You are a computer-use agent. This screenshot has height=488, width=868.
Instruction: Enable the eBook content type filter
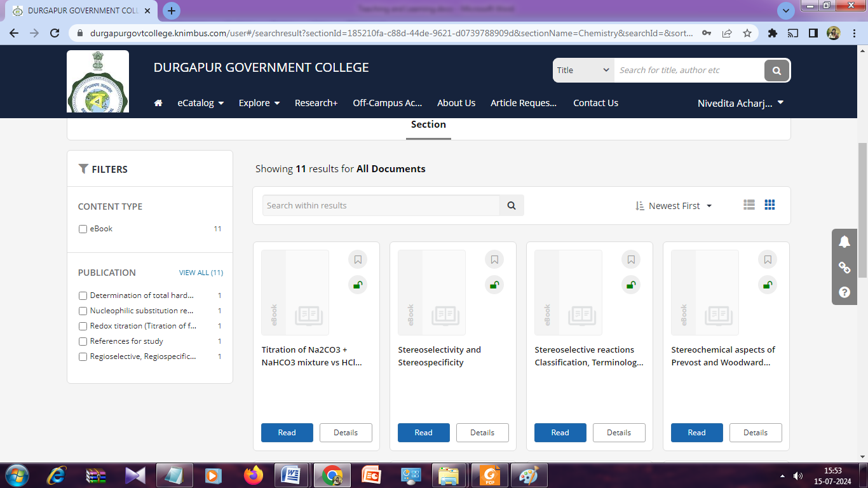tap(83, 229)
